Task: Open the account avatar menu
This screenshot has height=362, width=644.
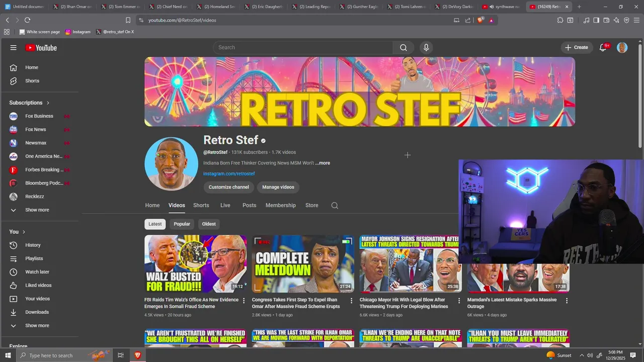Action: point(622,48)
